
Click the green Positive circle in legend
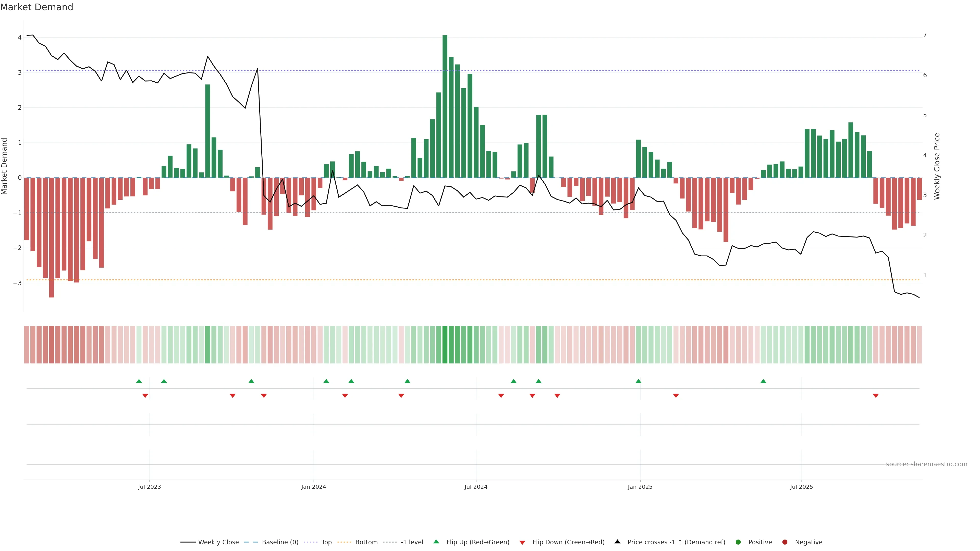[738, 542]
